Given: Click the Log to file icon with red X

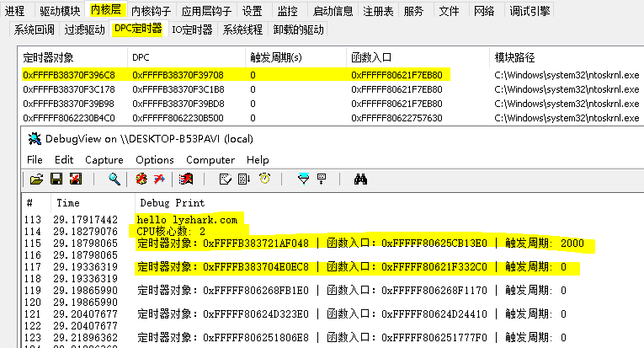Looking at the screenshot, I should coord(76,179).
